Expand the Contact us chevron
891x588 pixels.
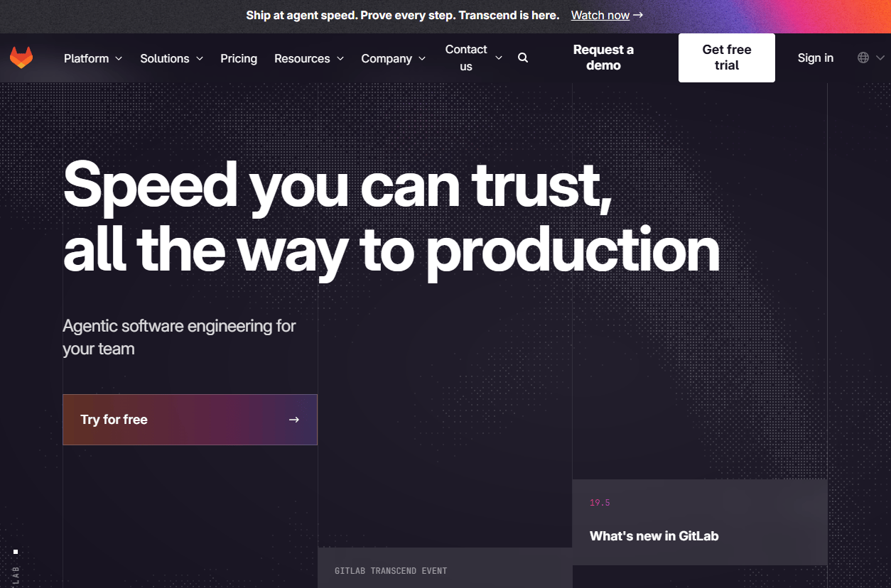(499, 58)
